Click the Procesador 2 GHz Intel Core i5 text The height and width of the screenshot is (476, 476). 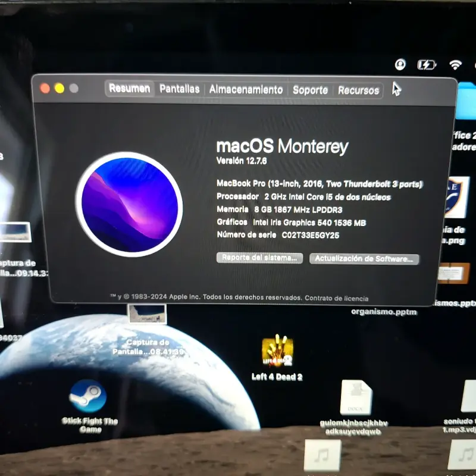coord(303,197)
